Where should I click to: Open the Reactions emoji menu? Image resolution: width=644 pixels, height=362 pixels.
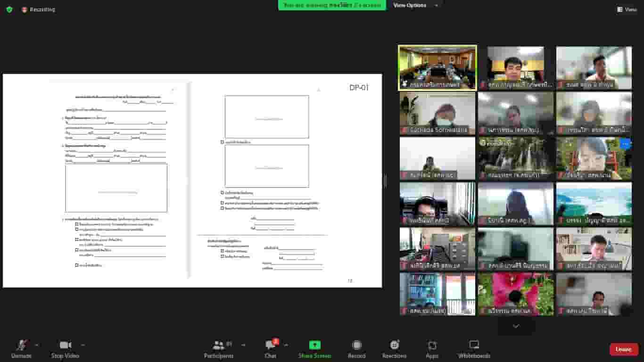pyautogui.click(x=394, y=345)
